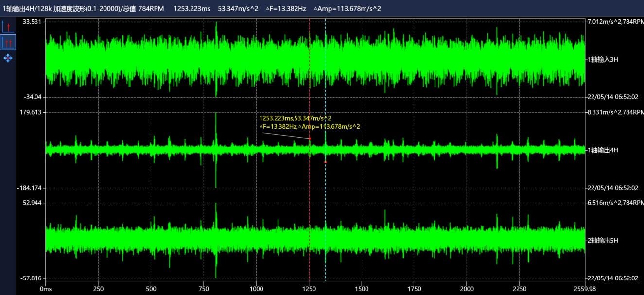
Task: Activate the four-arrow pan tool
Action: 8,58
